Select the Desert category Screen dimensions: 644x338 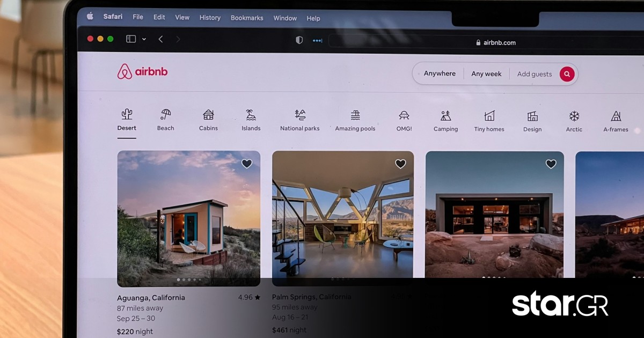coord(127,120)
